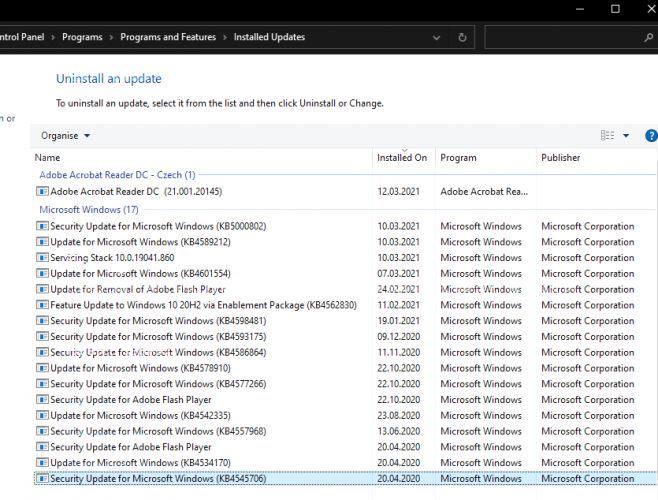Open the Organise dropdown menu
Screen dimensions: 658x500
65,136
